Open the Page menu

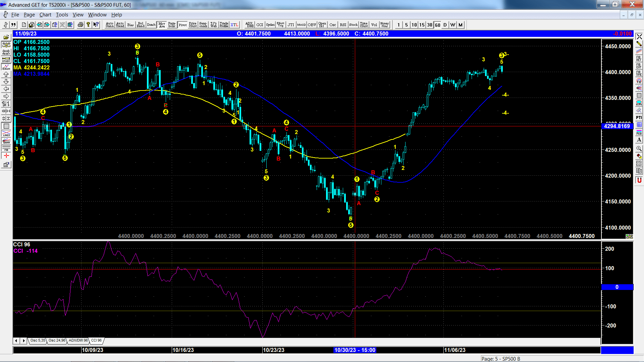(x=29, y=15)
